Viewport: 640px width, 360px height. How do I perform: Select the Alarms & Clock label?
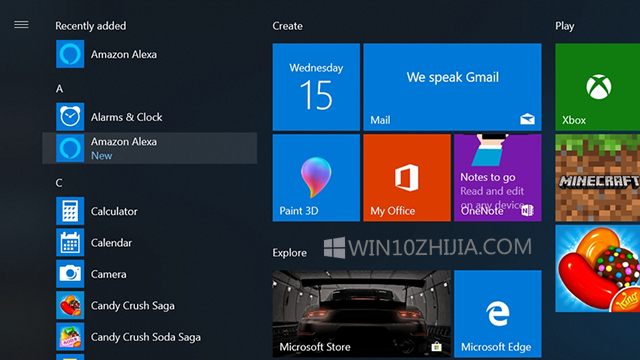pos(127,117)
